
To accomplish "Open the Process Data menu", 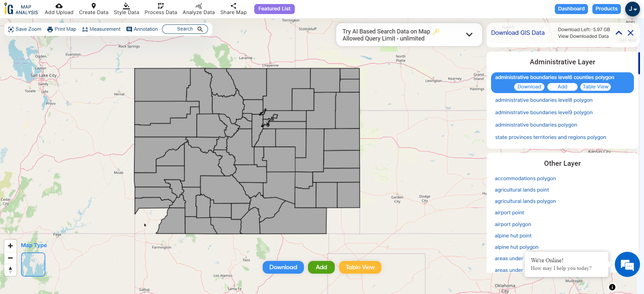I will (161, 9).
